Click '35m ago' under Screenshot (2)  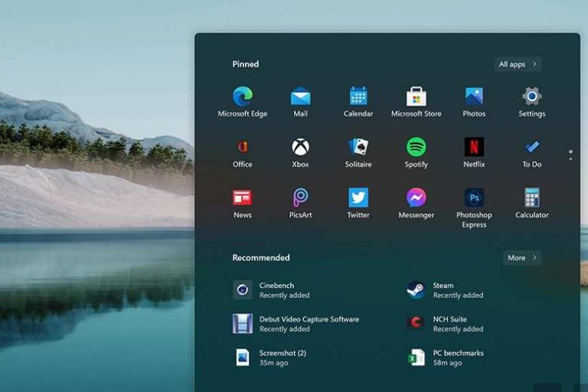pos(274,363)
